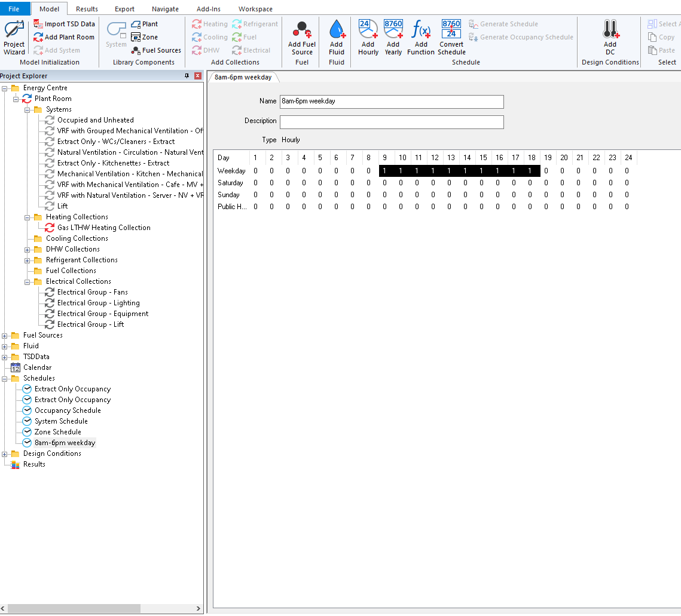Click the Copy icon in Select group
Screen dimensions: 681x616
(x=652, y=37)
